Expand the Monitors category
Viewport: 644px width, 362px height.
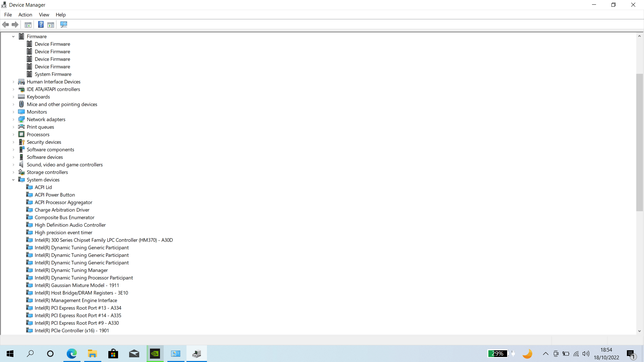13,112
